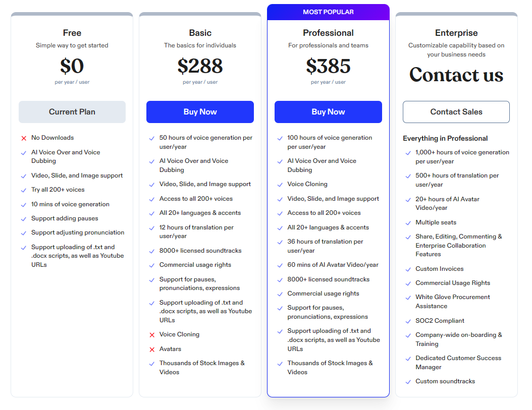Click Buy Now under the Basic plan
The image size is (532, 410).
click(x=200, y=111)
